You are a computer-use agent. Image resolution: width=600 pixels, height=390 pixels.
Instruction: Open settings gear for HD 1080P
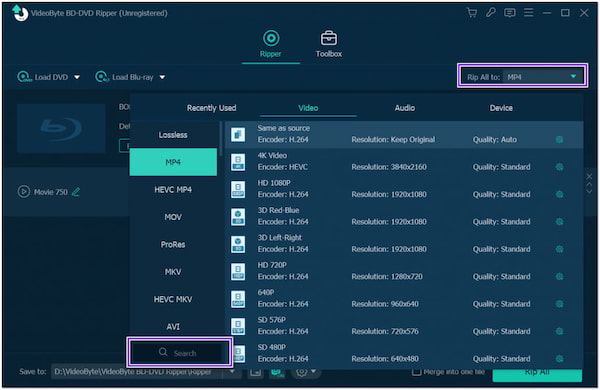pos(559,194)
